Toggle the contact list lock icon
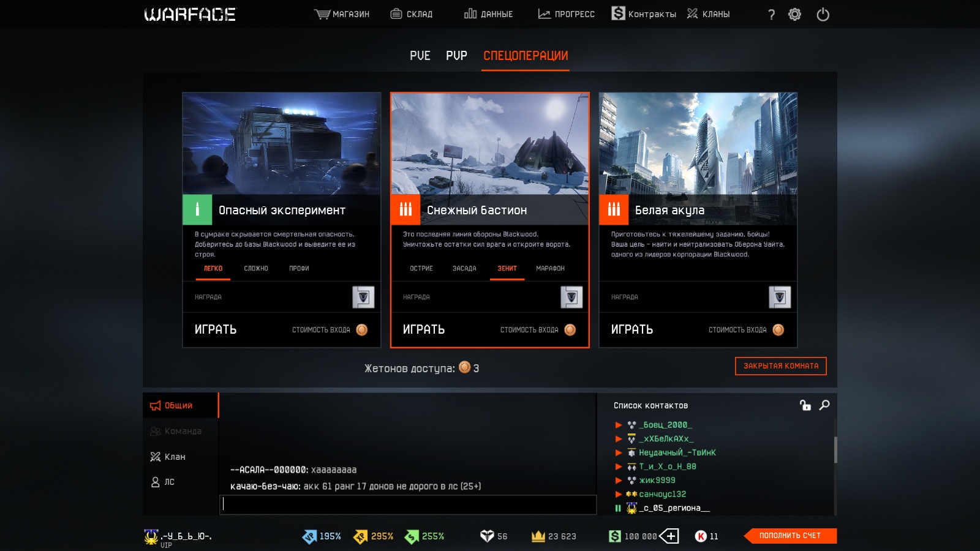The width and height of the screenshot is (980, 551). (x=805, y=405)
